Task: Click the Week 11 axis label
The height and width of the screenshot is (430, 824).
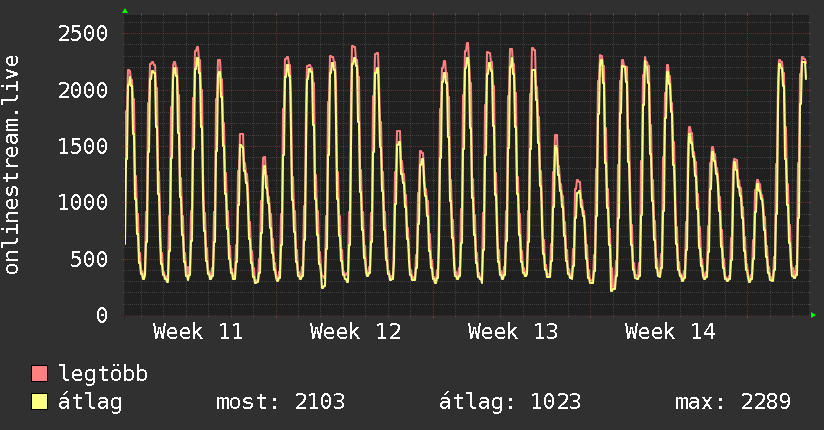Action: [198, 332]
